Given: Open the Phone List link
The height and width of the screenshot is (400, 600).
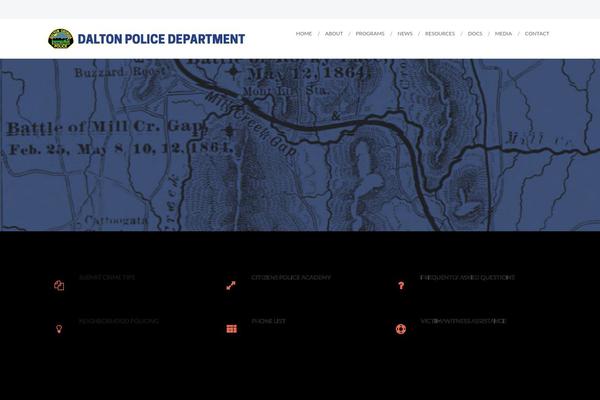Looking at the screenshot, I should pos(269,321).
